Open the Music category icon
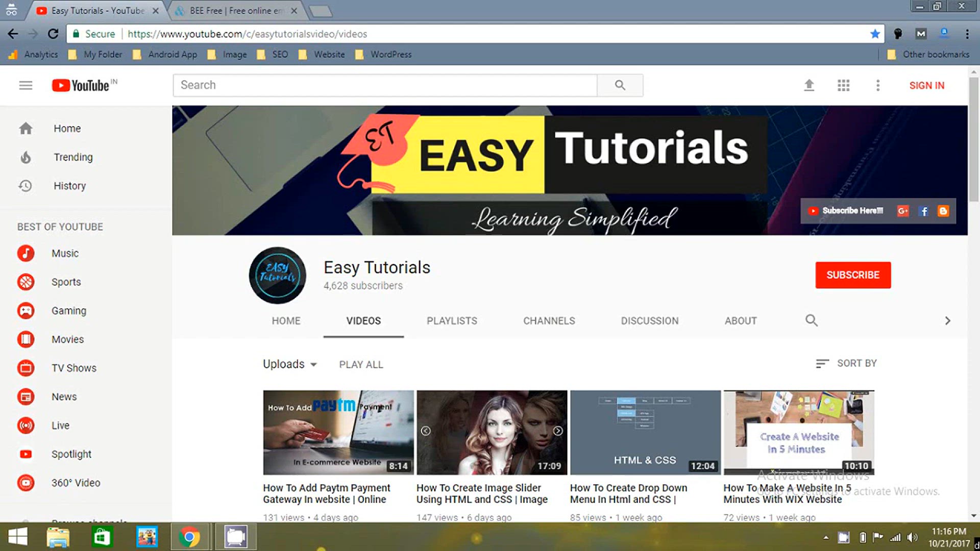The image size is (980, 551). [26, 253]
